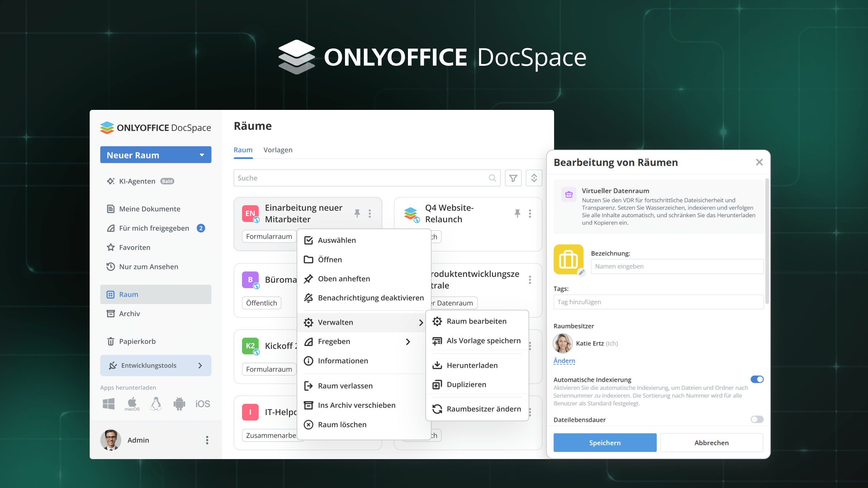The image size is (868, 488).
Task: Open three-dot menu on Q4 Website-Relaunch room
Action: click(530, 213)
